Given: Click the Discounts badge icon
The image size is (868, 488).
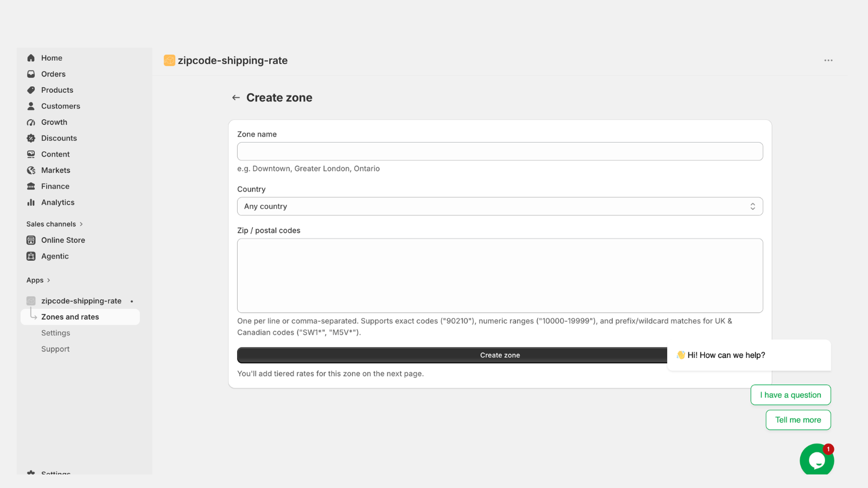Looking at the screenshot, I should (x=31, y=138).
